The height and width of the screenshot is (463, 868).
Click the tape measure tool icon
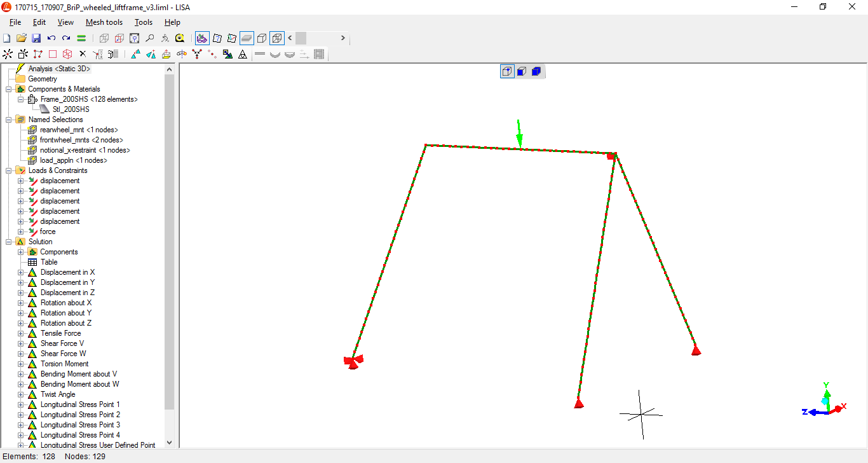pyautogui.click(x=180, y=38)
